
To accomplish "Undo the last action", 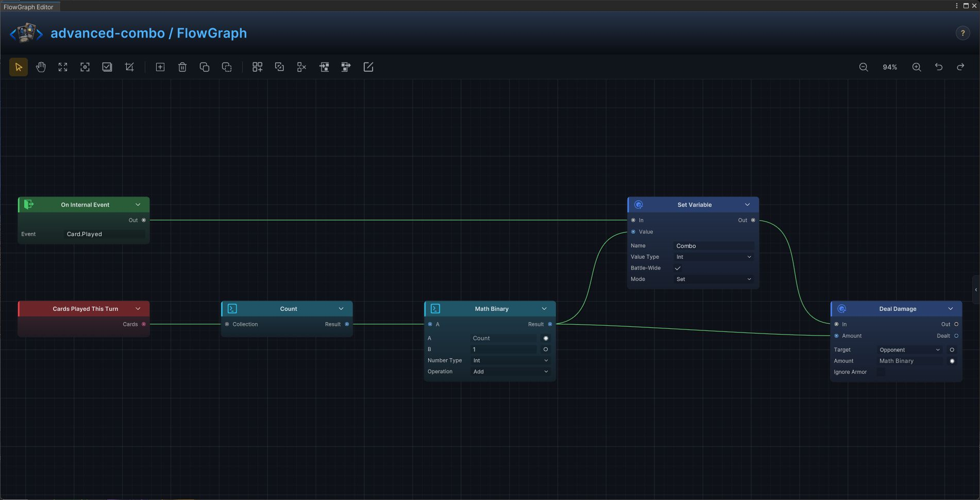I will [939, 67].
